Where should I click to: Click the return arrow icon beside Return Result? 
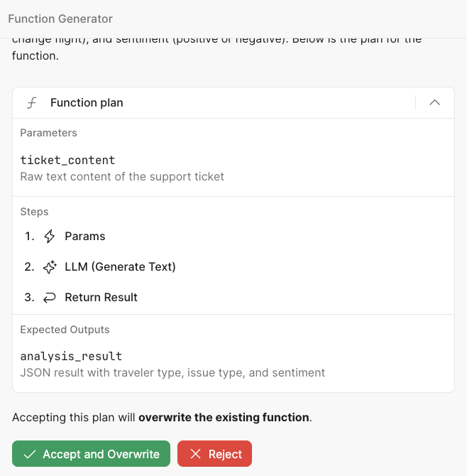coord(50,298)
